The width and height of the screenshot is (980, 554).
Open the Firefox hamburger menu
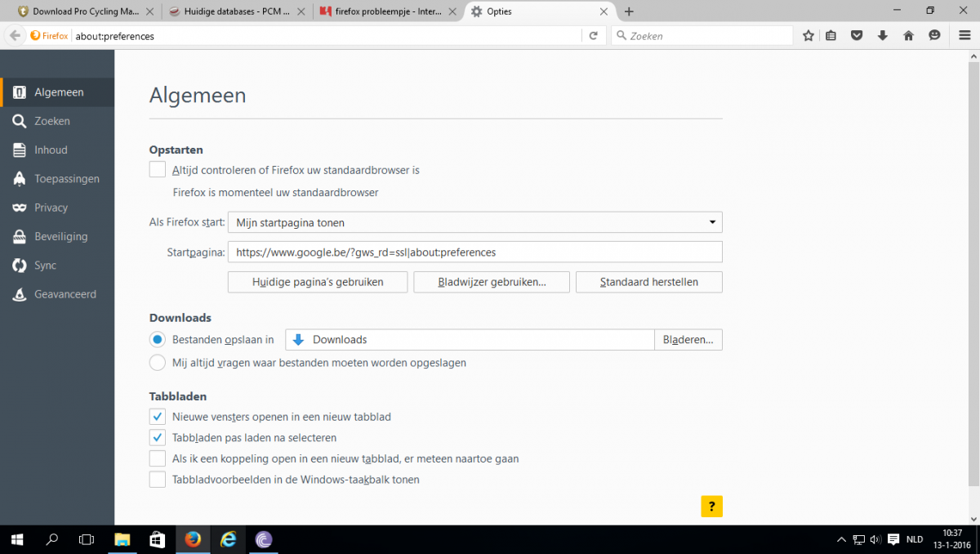(x=964, y=36)
